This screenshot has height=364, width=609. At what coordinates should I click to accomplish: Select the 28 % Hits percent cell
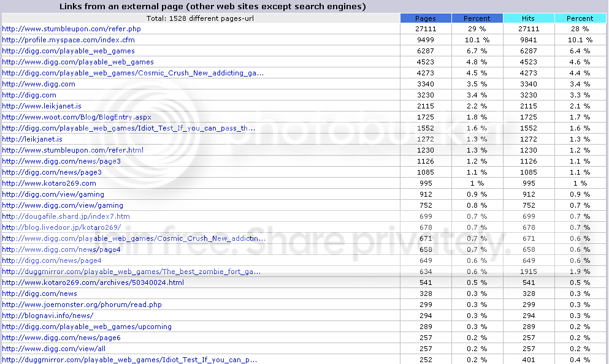tap(580, 29)
